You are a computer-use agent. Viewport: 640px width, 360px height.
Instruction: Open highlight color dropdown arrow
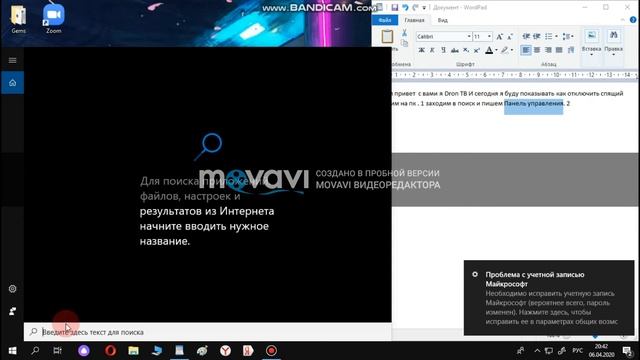click(x=512, y=50)
